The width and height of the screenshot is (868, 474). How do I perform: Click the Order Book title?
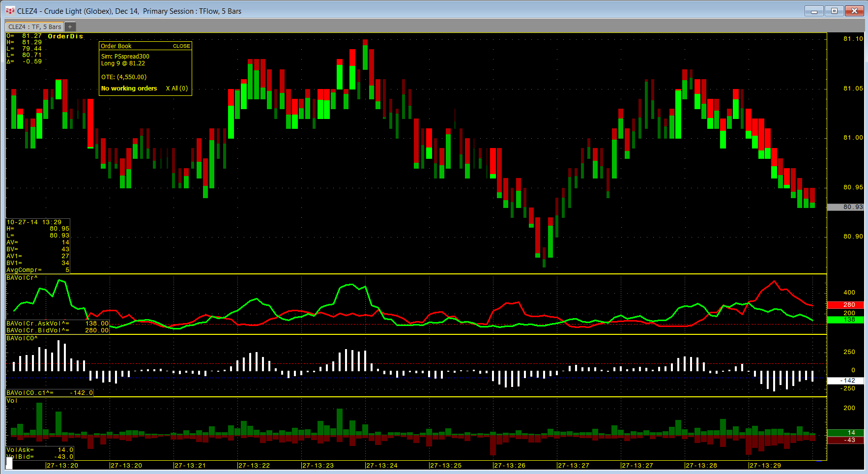pyautogui.click(x=116, y=46)
